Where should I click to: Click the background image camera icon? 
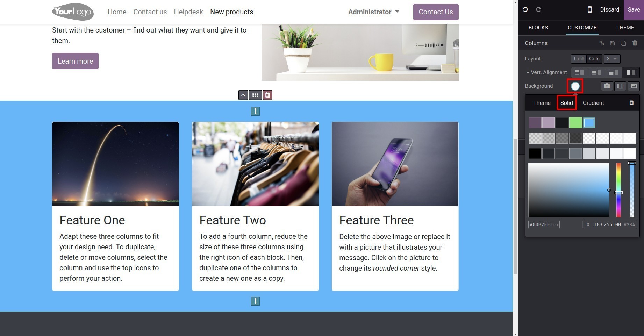(607, 86)
